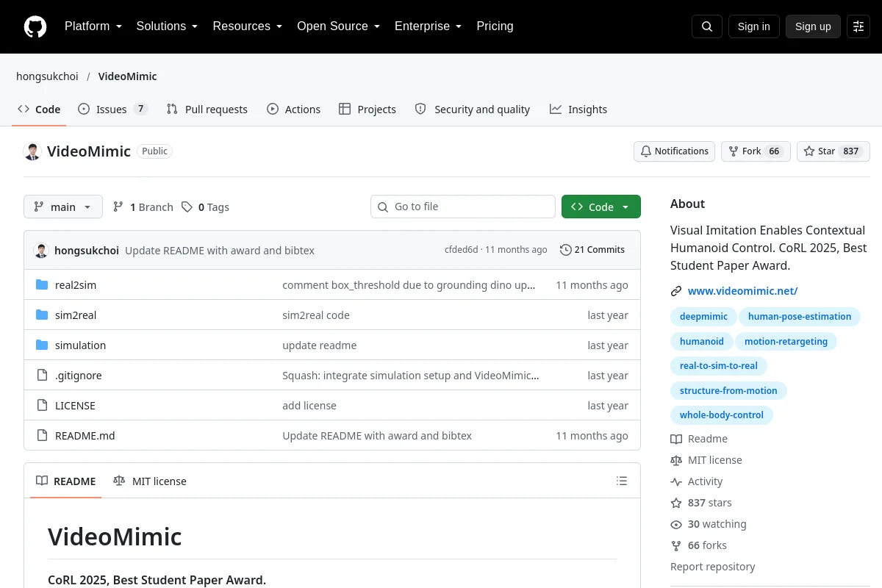This screenshot has height=588, width=882.
Task: Open the LICENSE file
Action: click(x=75, y=406)
